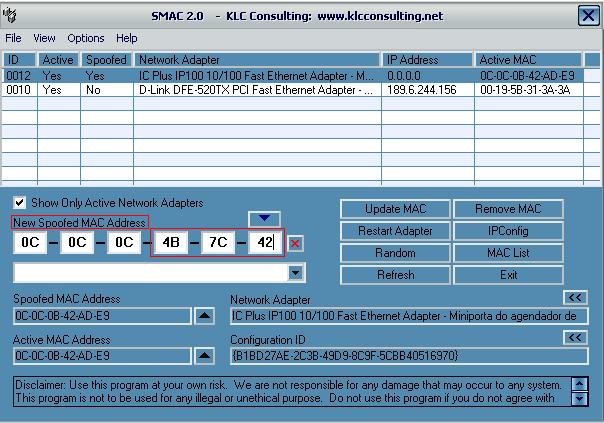Select the MAC octet field 7C
The image size is (604, 423).
coord(218,242)
